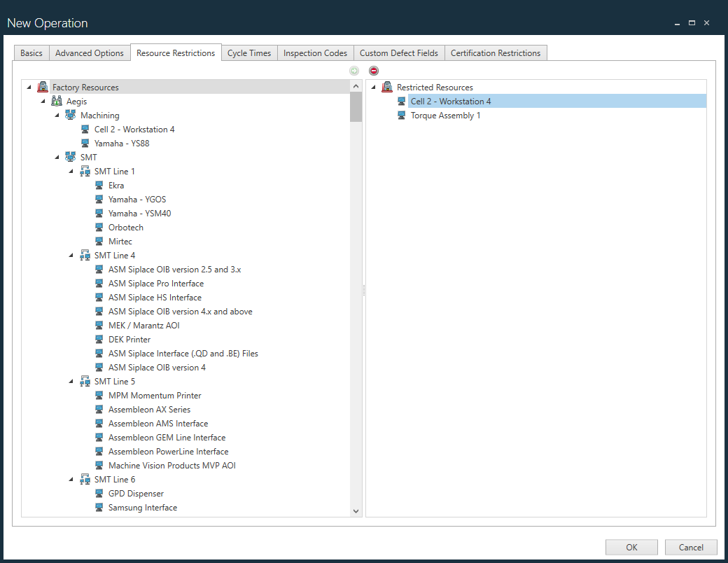Click the building icon beside Restricted Resources
This screenshot has height=563, width=728.
(387, 87)
